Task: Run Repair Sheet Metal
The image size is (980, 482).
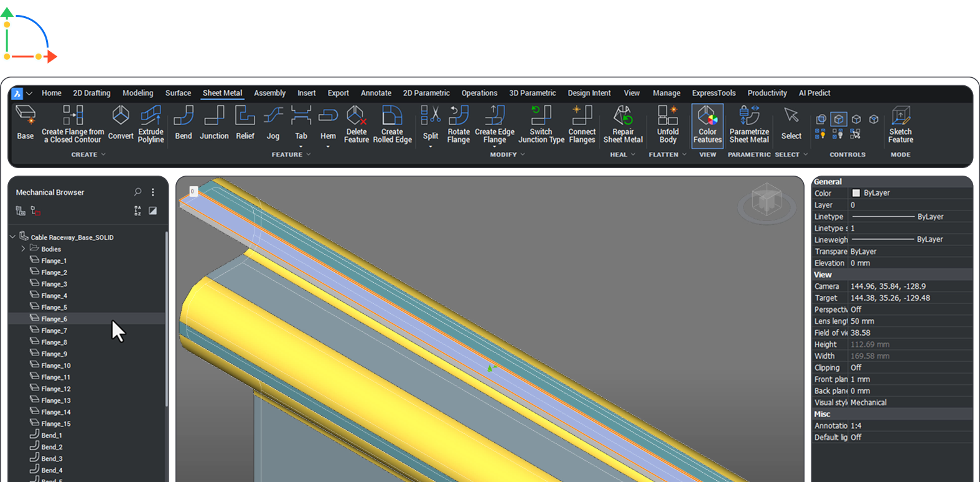Action: (x=623, y=123)
